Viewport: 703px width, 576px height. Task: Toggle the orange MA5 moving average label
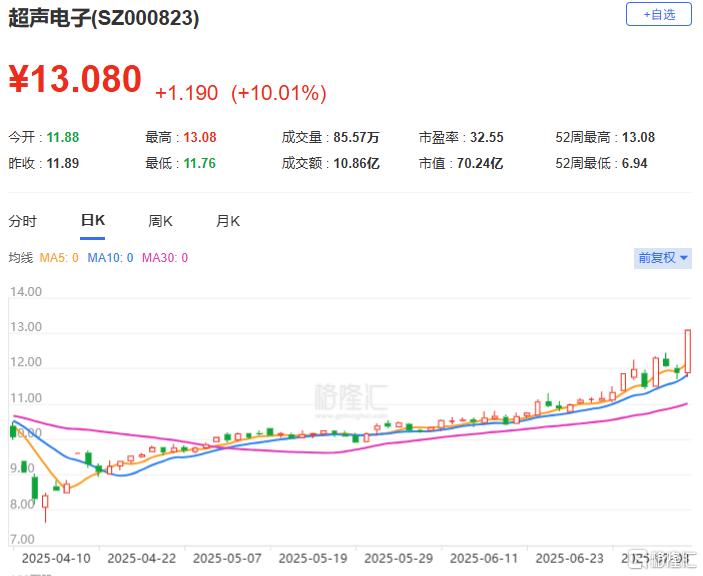[x=58, y=258]
